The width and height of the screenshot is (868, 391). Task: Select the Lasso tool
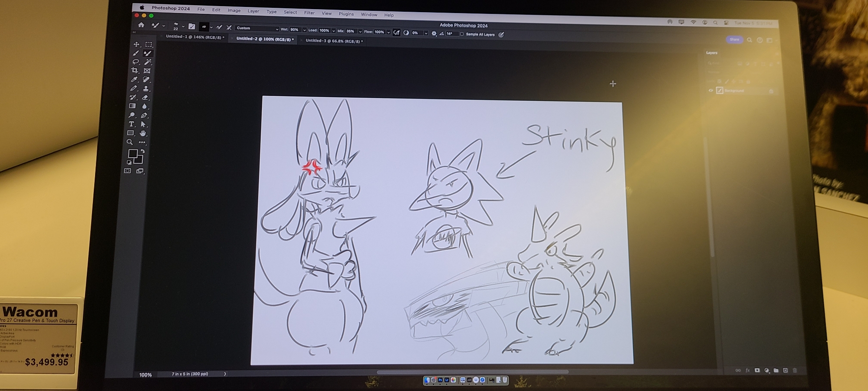point(135,62)
